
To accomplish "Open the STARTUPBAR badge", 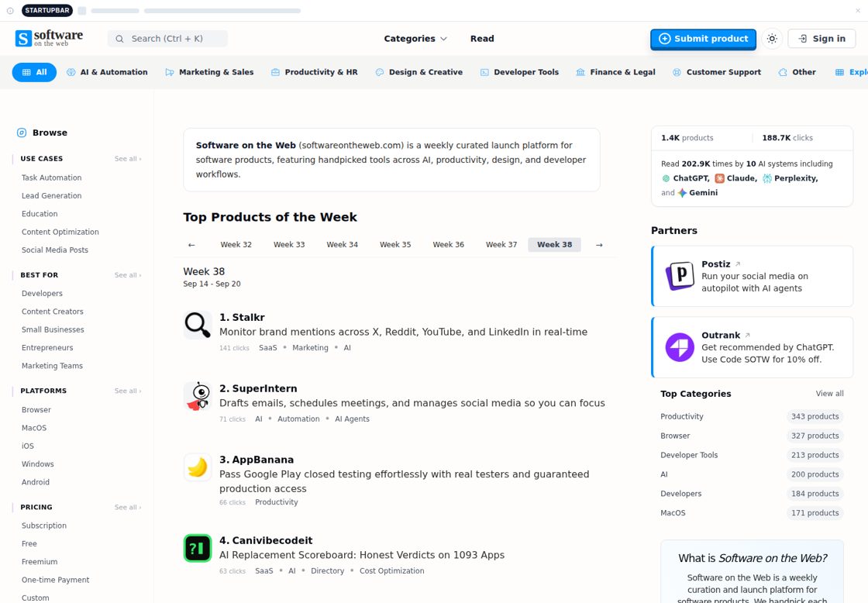I will pyautogui.click(x=47, y=11).
